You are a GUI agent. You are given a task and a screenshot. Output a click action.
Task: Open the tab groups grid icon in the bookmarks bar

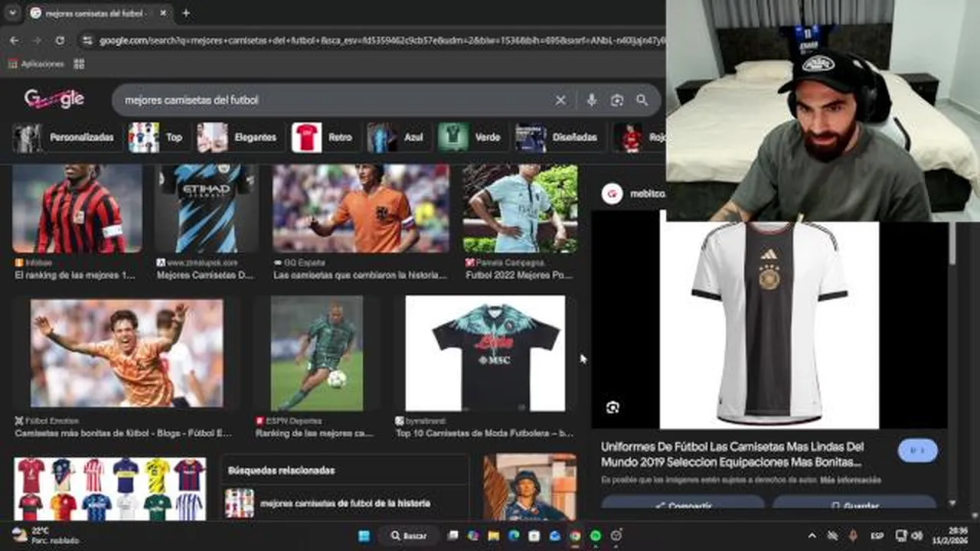[79, 64]
